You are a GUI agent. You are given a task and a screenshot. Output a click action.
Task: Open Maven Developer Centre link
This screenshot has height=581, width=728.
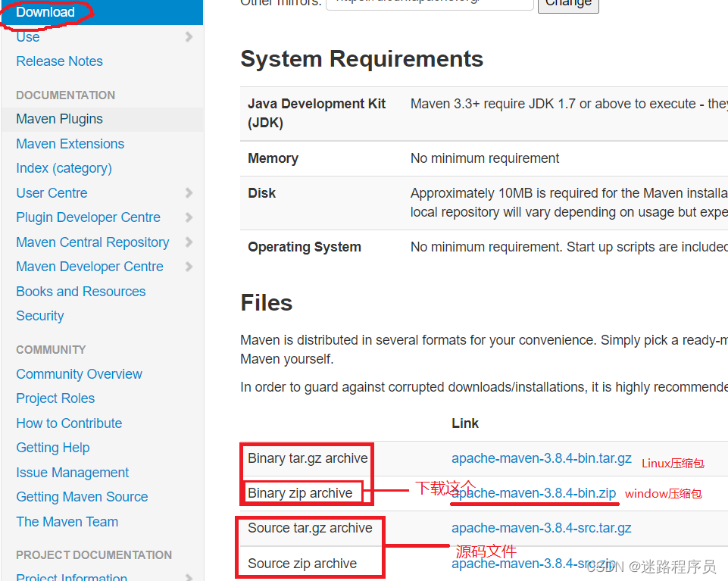tap(89, 267)
